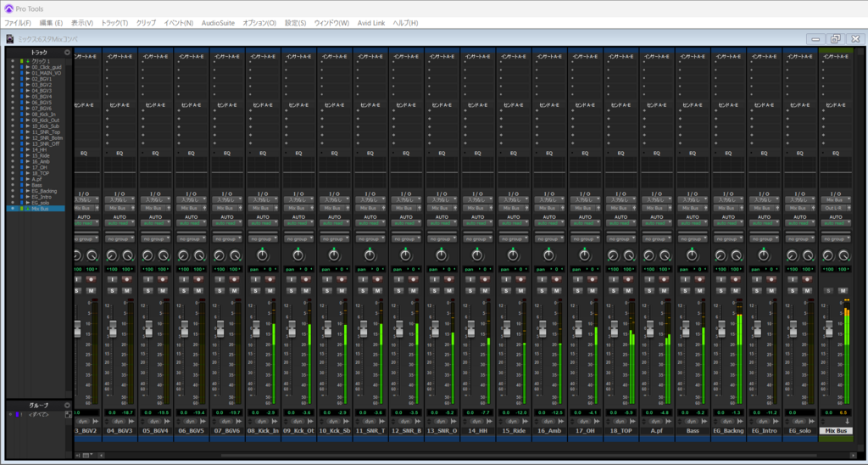Click the Mix Bus track name button

[834, 431]
